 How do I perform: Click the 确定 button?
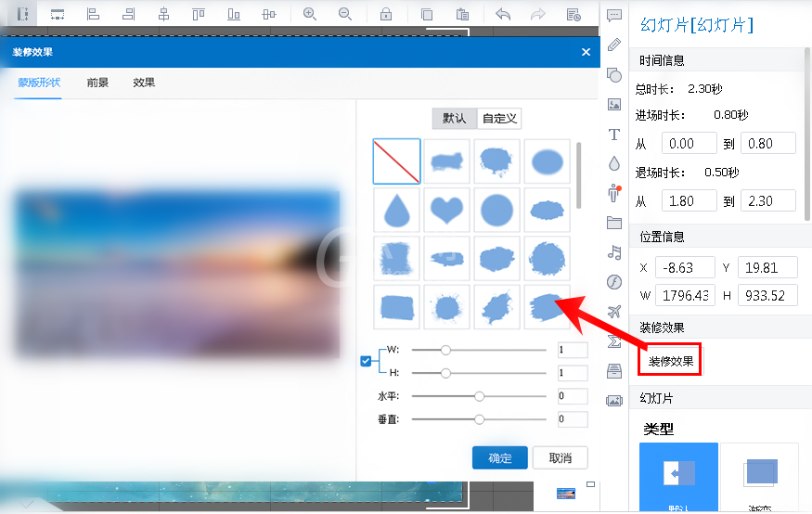pyautogui.click(x=500, y=458)
